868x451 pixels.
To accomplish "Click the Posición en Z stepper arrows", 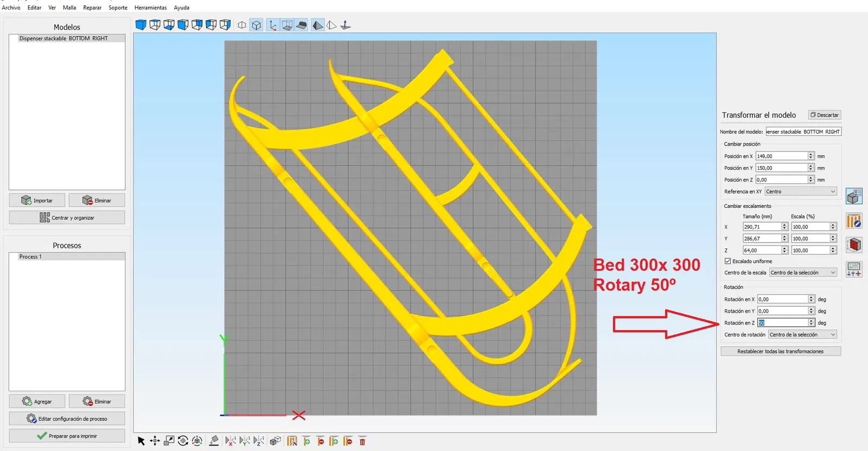I will [811, 180].
